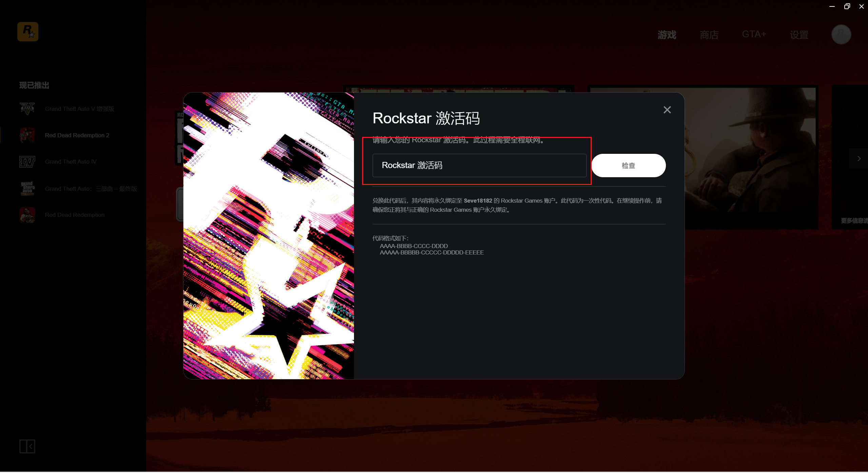Select Red Dead Redemption 2 game icon
Screen dimensions: 868x473
27,135
